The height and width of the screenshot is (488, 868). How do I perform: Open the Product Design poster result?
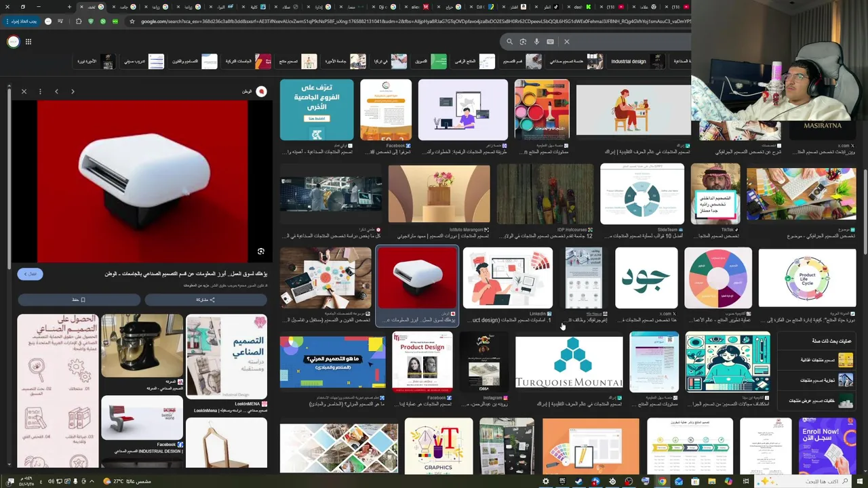(422, 363)
